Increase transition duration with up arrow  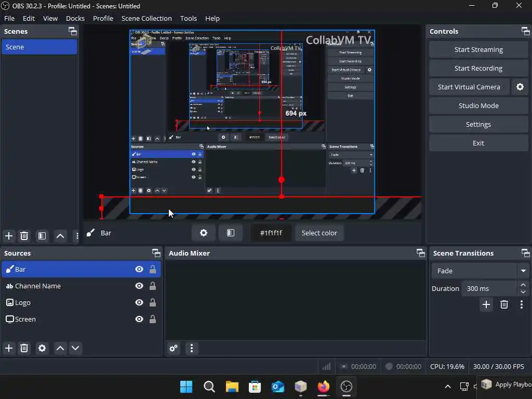[x=523, y=285]
